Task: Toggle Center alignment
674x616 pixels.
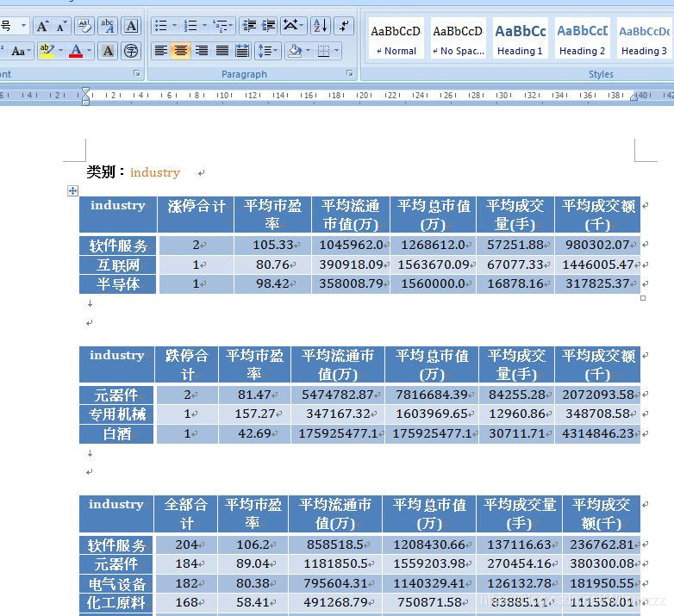Action: pos(181,51)
